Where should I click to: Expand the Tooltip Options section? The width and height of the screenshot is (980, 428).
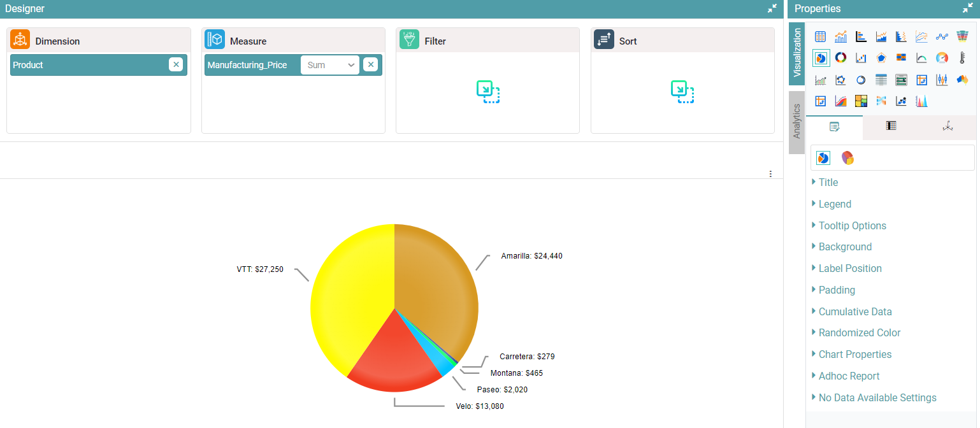[852, 225]
